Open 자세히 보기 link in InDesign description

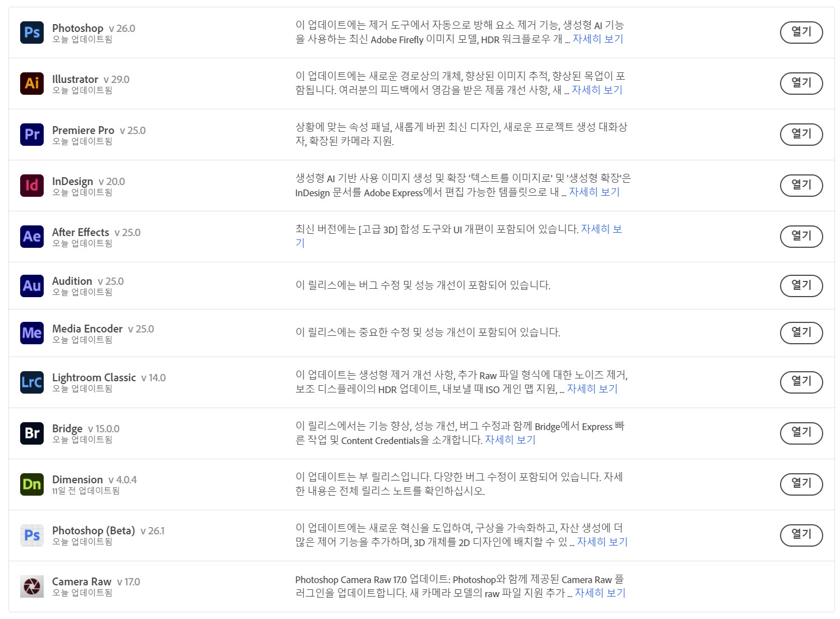click(x=595, y=192)
